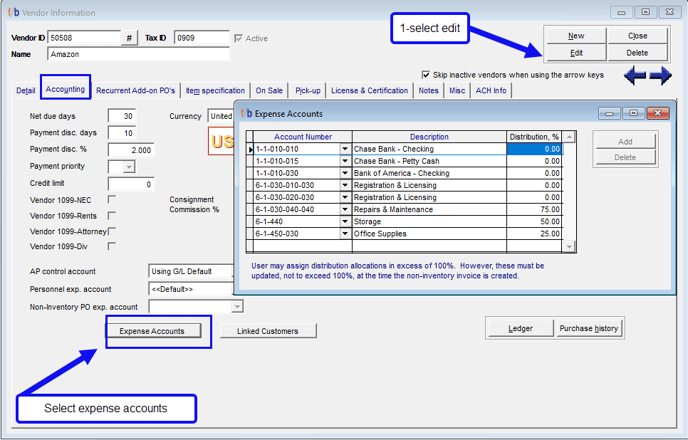This screenshot has width=688, height=440.
Task: Open the Misc tab
Action: pyautogui.click(x=457, y=90)
